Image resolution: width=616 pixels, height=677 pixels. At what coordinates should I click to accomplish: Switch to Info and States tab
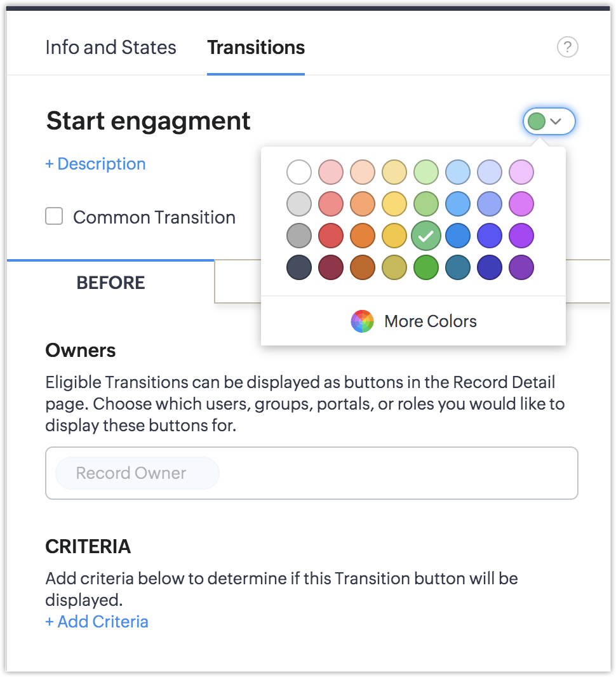coord(110,48)
